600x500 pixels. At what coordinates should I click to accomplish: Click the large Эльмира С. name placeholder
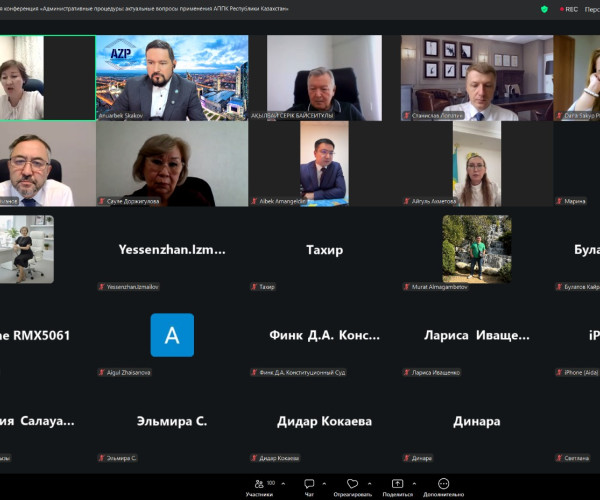tap(172, 421)
